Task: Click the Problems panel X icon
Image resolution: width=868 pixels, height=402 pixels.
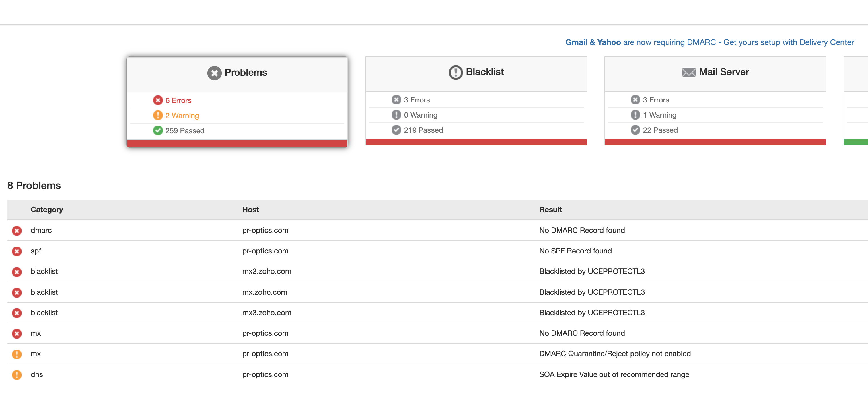Action: pyautogui.click(x=214, y=73)
